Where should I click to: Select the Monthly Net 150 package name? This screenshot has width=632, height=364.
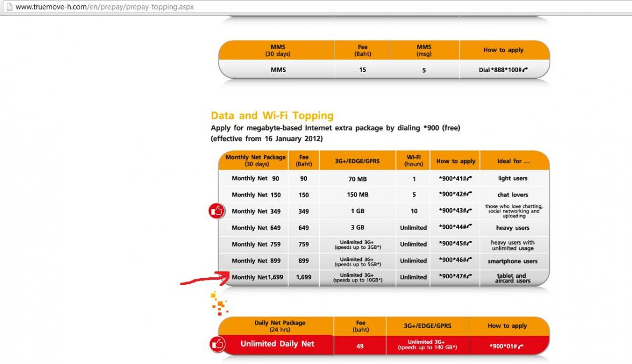tap(256, 195)
